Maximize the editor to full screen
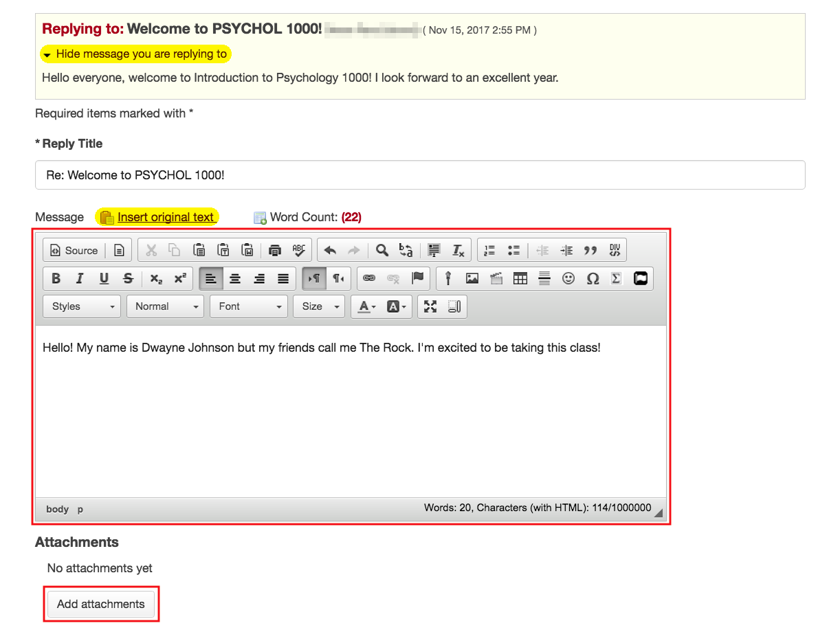 click(430, 306)
